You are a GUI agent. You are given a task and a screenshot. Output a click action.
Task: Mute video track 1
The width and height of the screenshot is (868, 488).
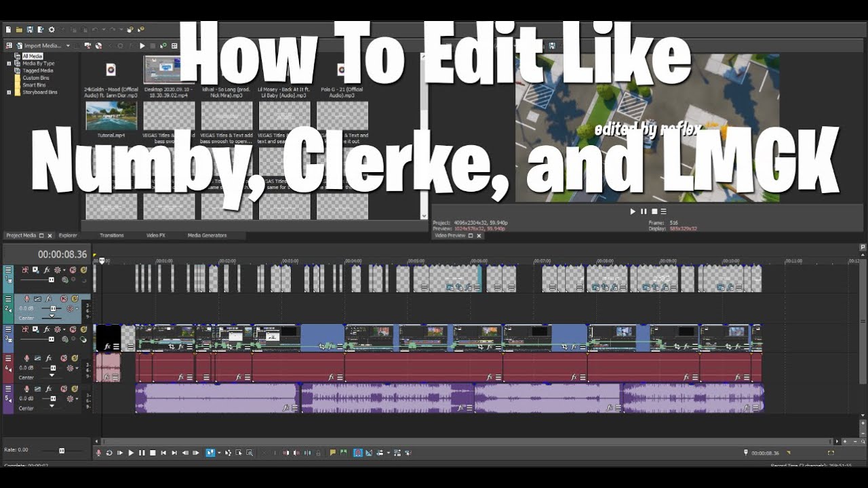[73, 269]
